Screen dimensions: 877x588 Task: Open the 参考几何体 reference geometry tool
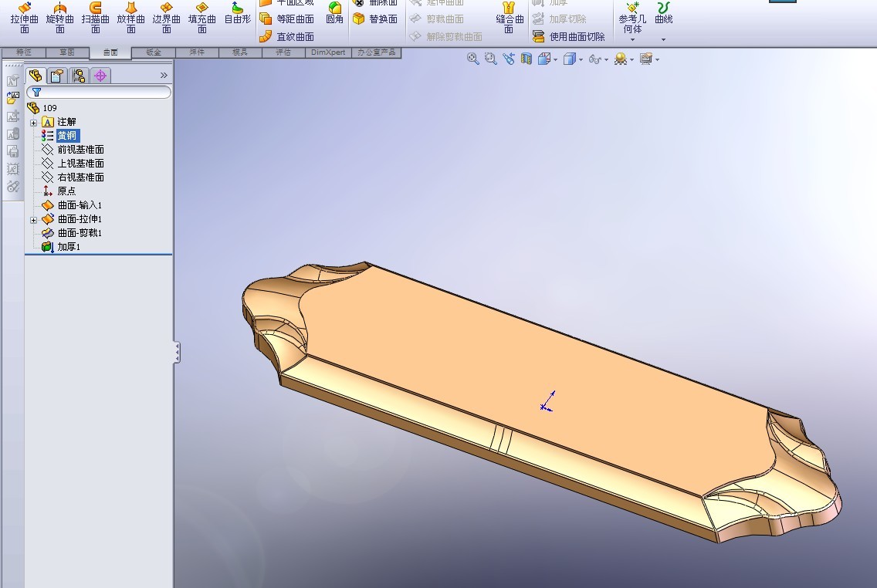tap(632, 18)
